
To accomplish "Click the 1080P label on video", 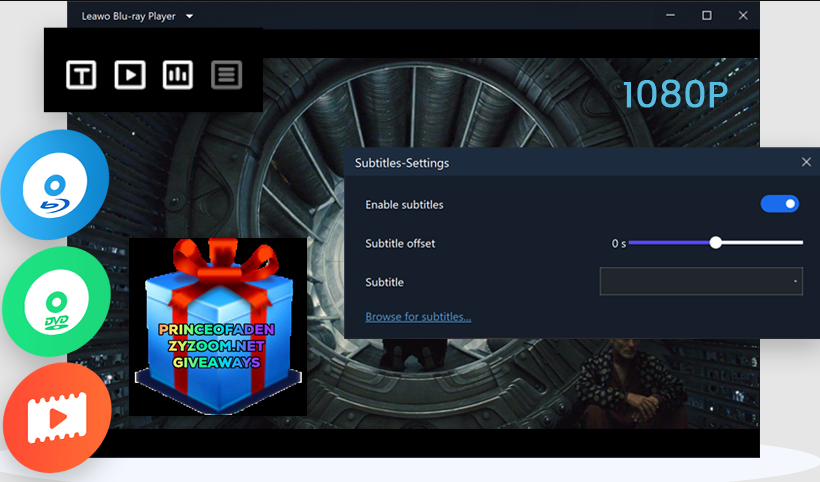I will click(x=675, y=95).
